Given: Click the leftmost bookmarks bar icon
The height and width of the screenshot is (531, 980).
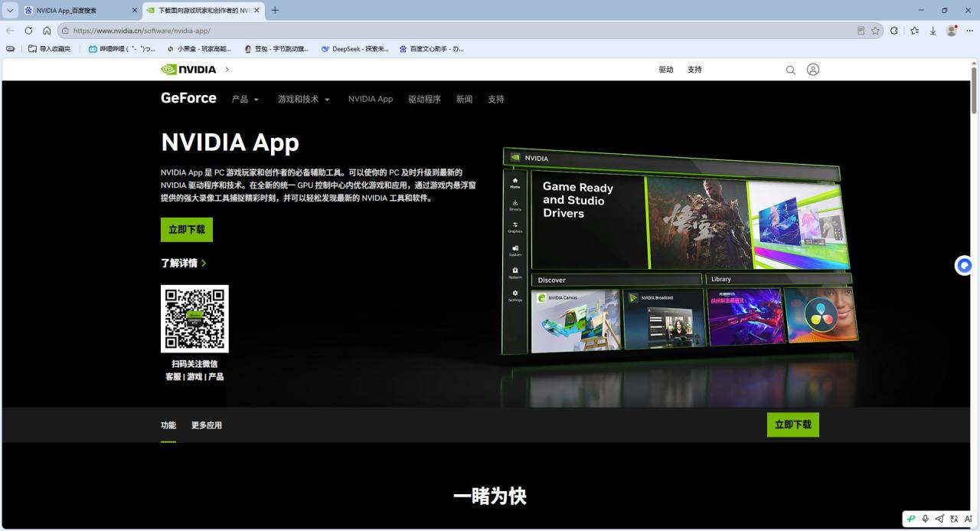Looking at the screenshot, I should [x=10, y=48].
